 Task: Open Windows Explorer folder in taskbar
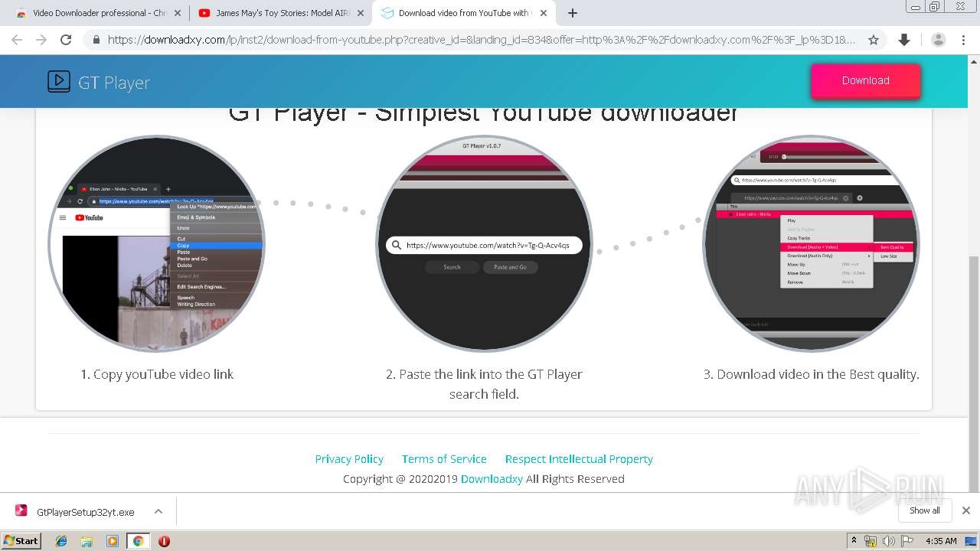pos(87,541)
